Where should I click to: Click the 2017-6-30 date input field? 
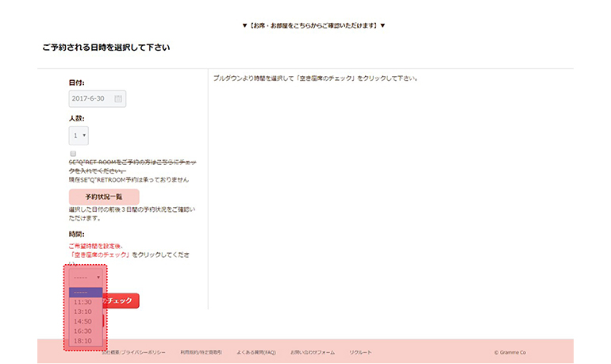point(91,98)
